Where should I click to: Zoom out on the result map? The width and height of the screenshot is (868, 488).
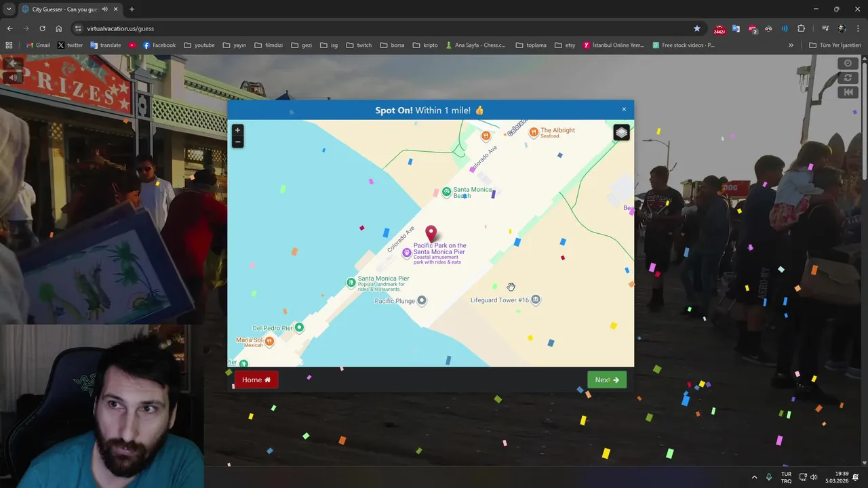[237, 142]
